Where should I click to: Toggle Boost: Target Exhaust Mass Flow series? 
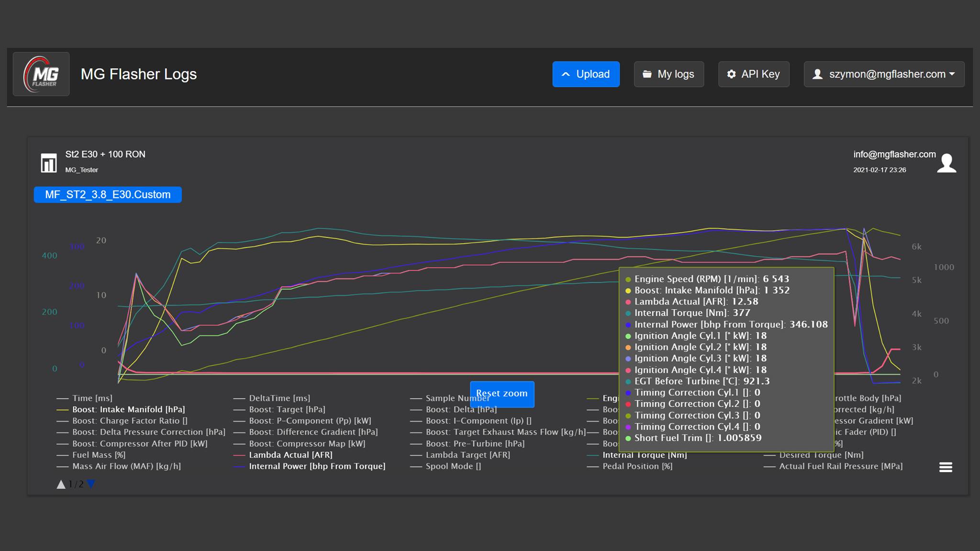coord(498,432)
